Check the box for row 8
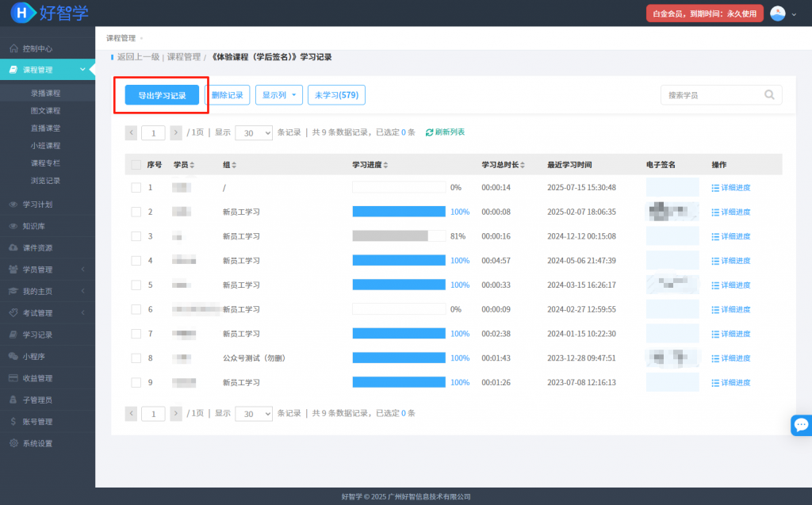812x505 pixels. tap(136, 358)
